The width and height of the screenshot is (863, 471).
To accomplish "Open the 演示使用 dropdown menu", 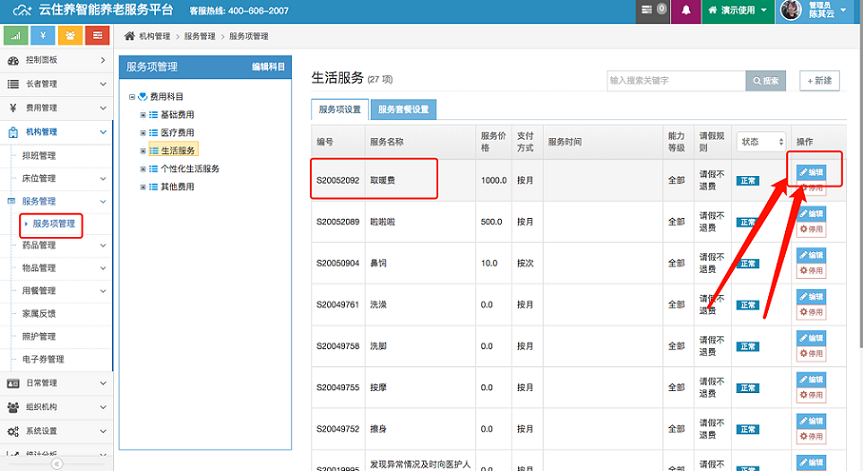I will [x=737, y=10].
